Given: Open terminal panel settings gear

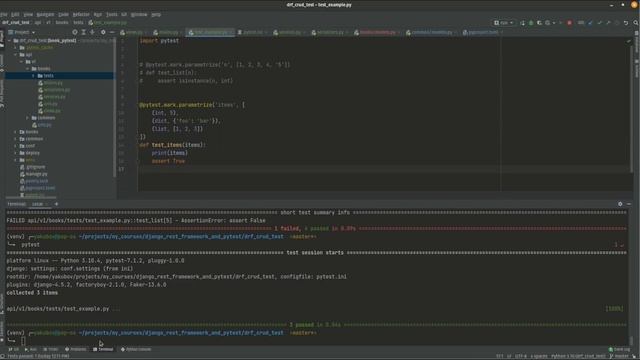Looking at the screenshot, I should pos(620,204).
